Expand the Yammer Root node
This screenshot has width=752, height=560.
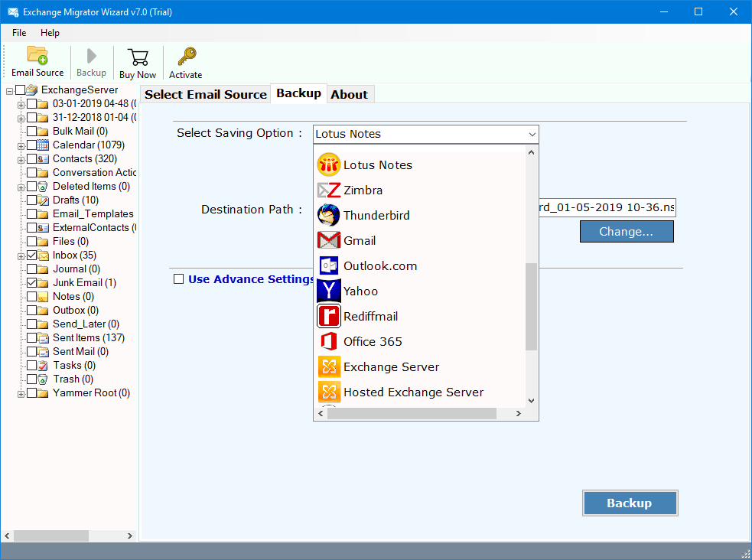pos(21,394)
